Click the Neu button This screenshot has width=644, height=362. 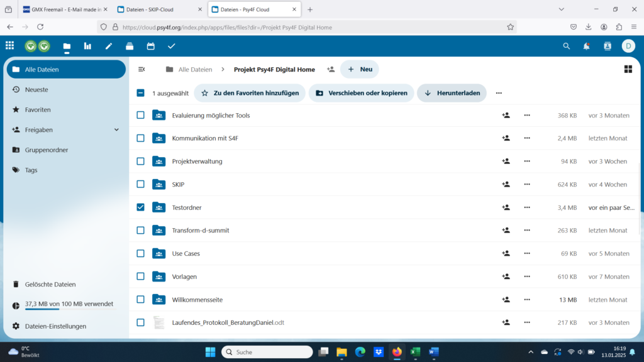pyautogui.click(x=360, y=69)
